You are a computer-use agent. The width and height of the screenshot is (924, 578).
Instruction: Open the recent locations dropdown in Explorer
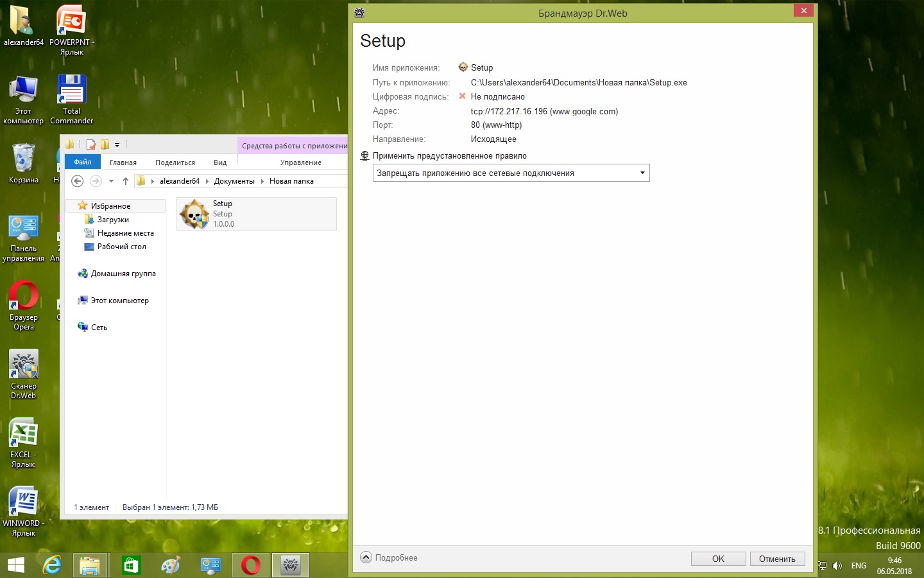coord(111,181)
